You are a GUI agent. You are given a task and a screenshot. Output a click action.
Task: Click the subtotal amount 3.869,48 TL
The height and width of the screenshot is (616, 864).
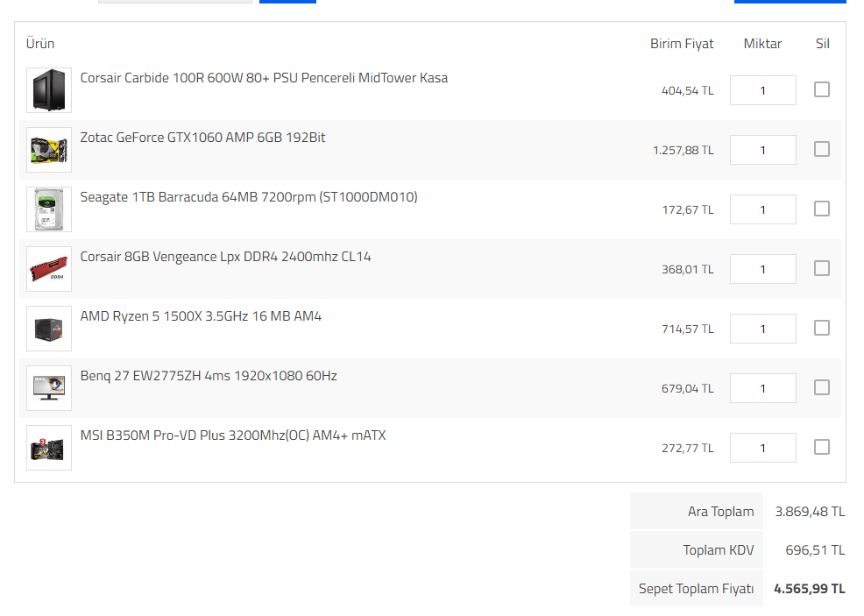tap(810, 512)
